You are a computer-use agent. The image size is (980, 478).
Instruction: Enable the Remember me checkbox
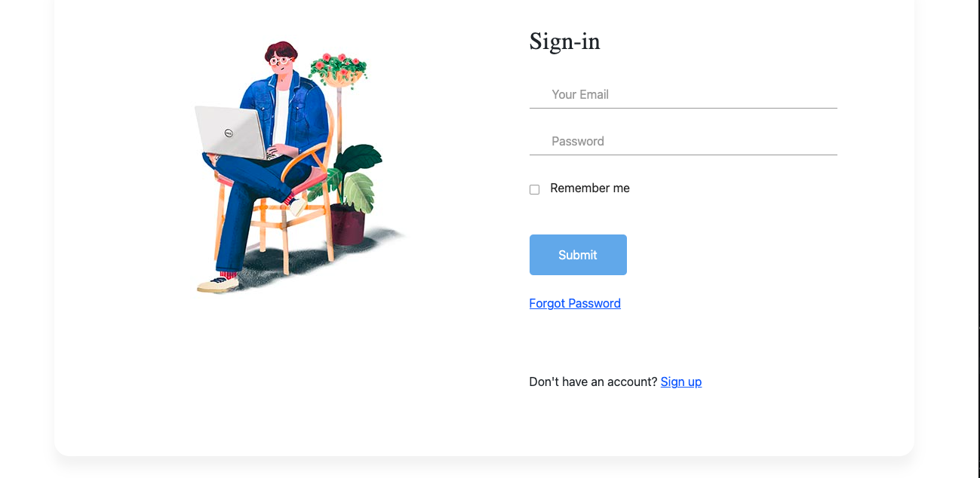tap(534, 189)
